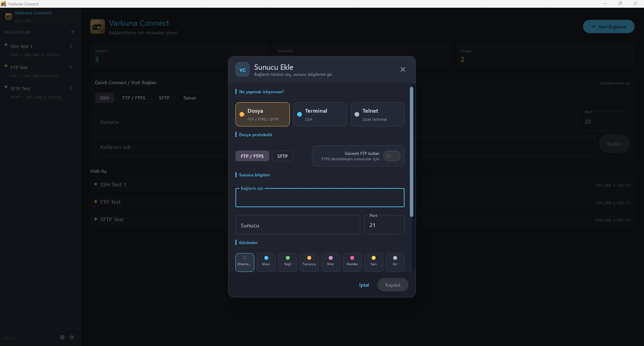Open settings gear in sidebar footer

pos(72,337)
